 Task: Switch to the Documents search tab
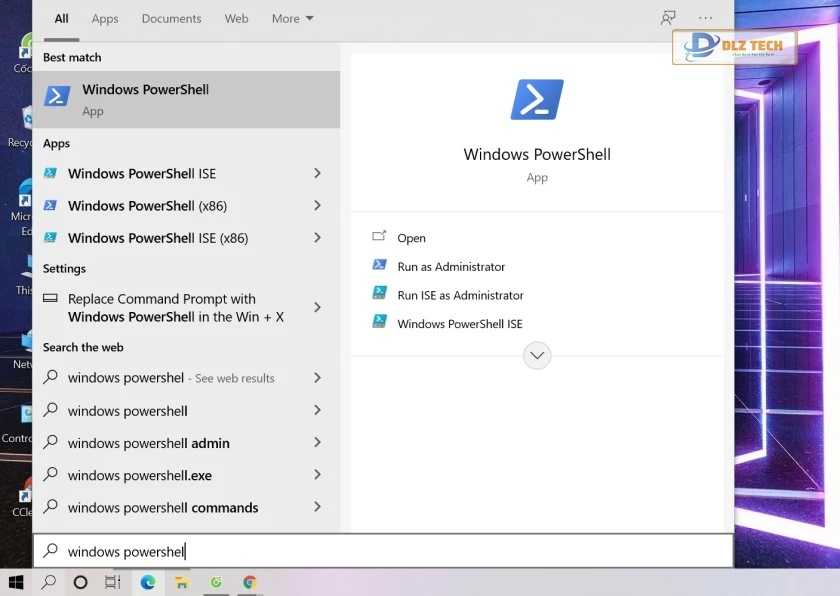pyautogui.click(x=170, y=18)
